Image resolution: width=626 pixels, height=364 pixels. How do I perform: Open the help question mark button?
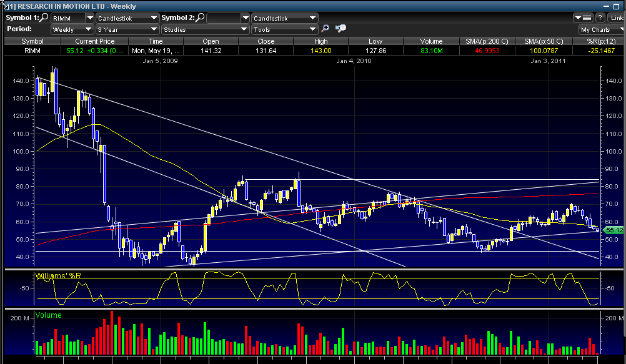[x=600, y=18]
